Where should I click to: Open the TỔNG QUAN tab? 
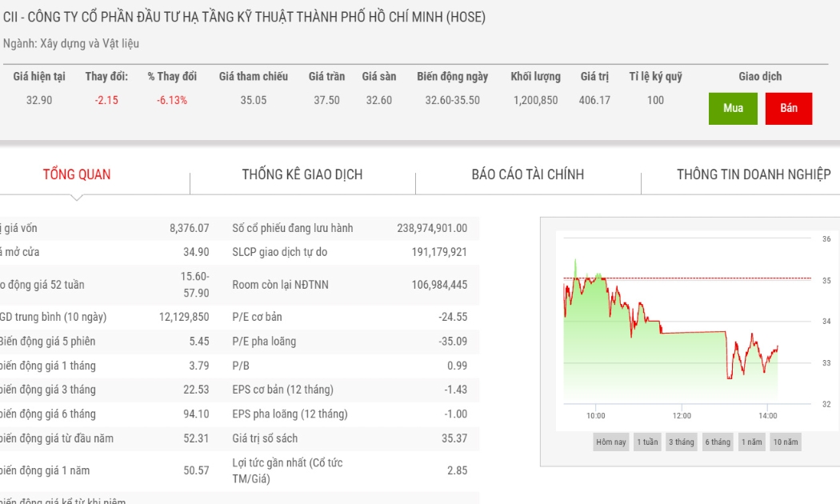pos(77,174)
